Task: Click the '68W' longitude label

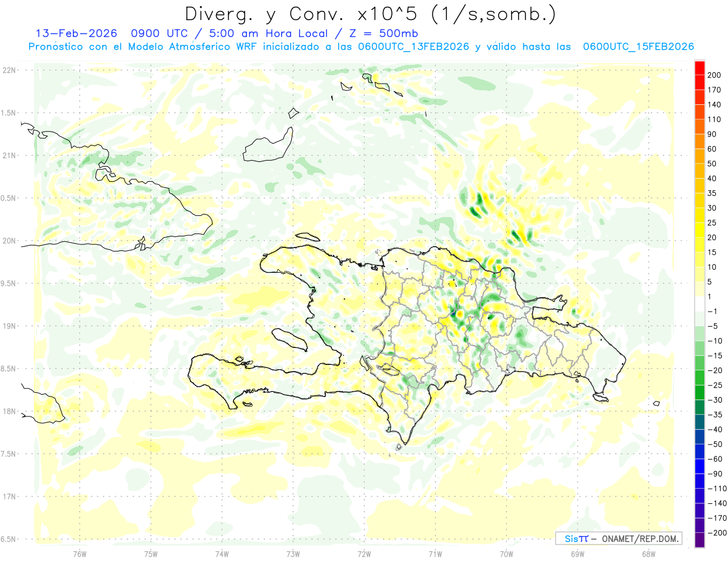Action: (x=649, y=554)
